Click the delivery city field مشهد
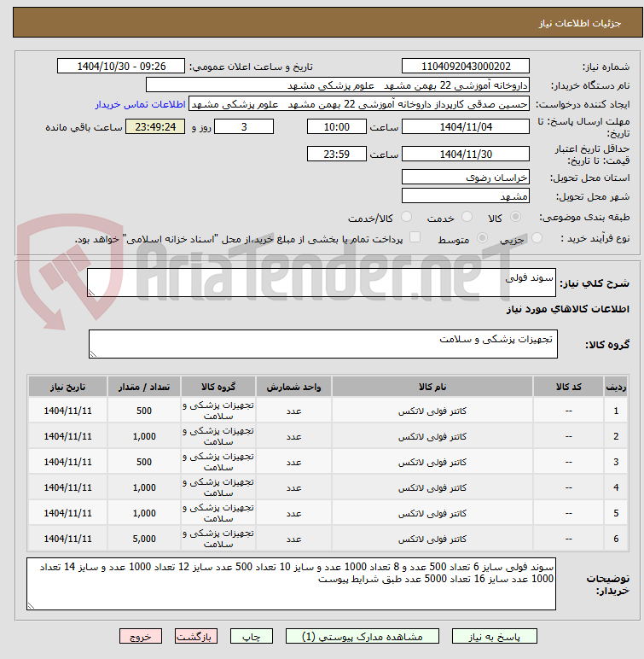Screen dimensions: 644x659 click(466, 195)
